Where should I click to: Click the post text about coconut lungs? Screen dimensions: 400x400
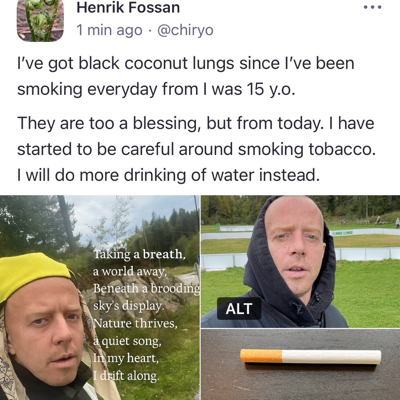(186, 76)
